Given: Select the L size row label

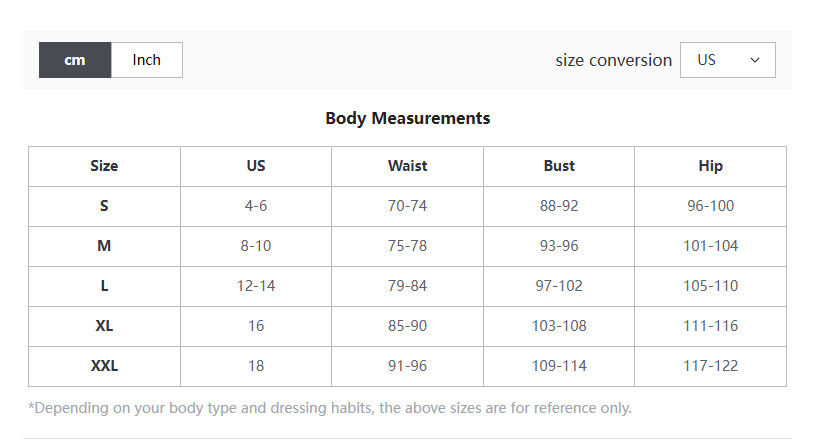Looking at the screenshot, I should 104,286.
